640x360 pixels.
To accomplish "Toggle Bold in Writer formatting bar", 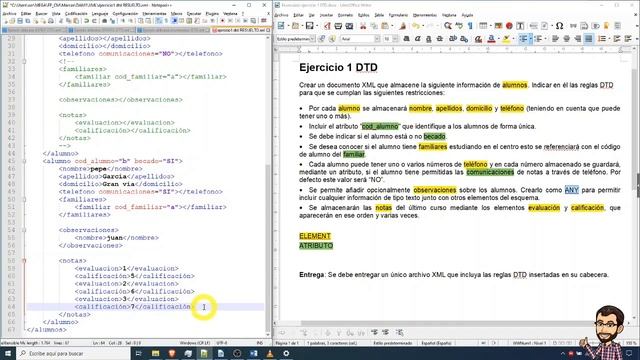I will [x=407, y=38].
